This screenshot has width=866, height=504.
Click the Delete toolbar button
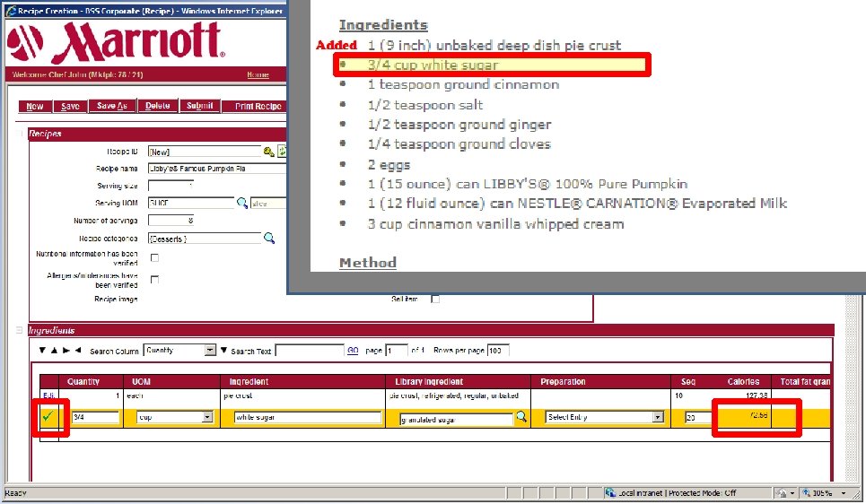pos(158,106)
